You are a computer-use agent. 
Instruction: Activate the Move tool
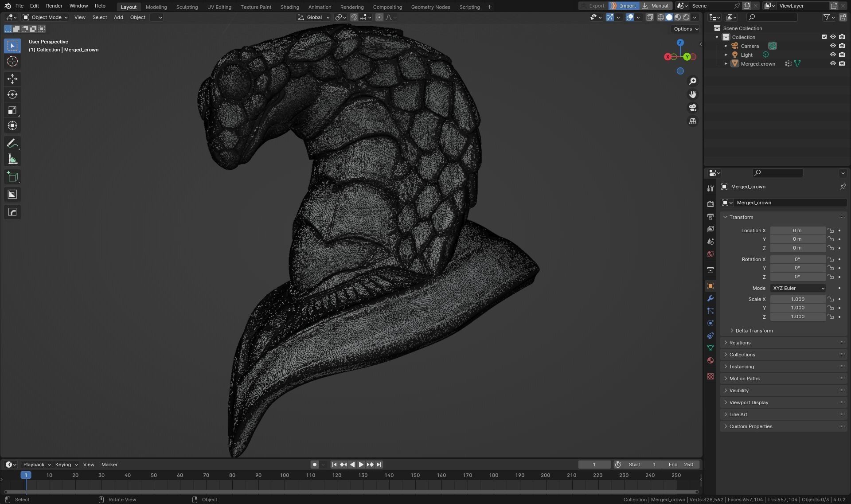coord(12,79)
